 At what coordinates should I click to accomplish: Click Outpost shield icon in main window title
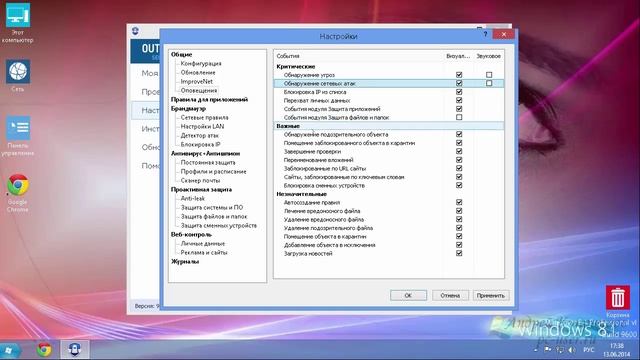point(136,31)
